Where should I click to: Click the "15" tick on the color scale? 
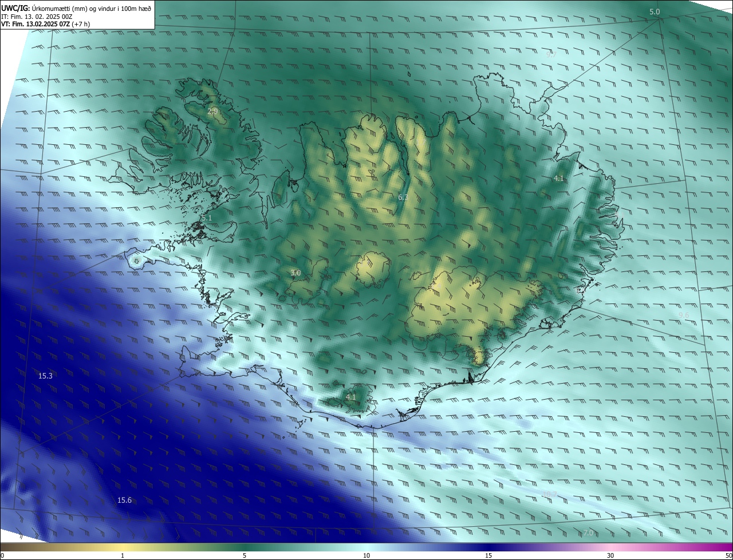point(488,555)
